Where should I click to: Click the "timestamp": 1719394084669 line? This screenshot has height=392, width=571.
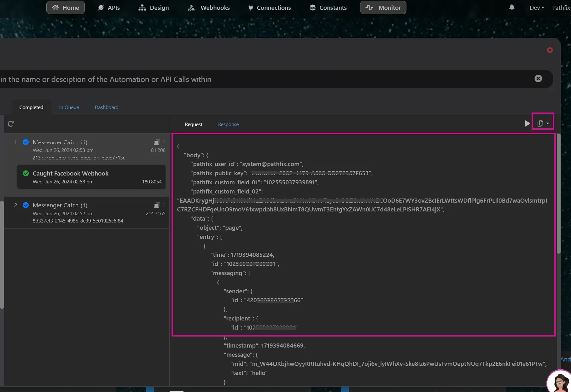[x=264, y=345]
